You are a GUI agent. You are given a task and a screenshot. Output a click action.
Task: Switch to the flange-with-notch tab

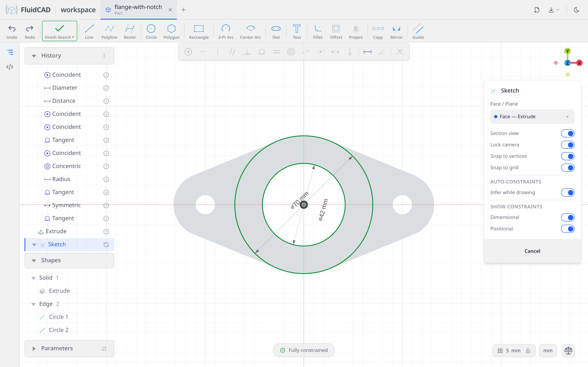pyautogui.click(x=138, y=10)
